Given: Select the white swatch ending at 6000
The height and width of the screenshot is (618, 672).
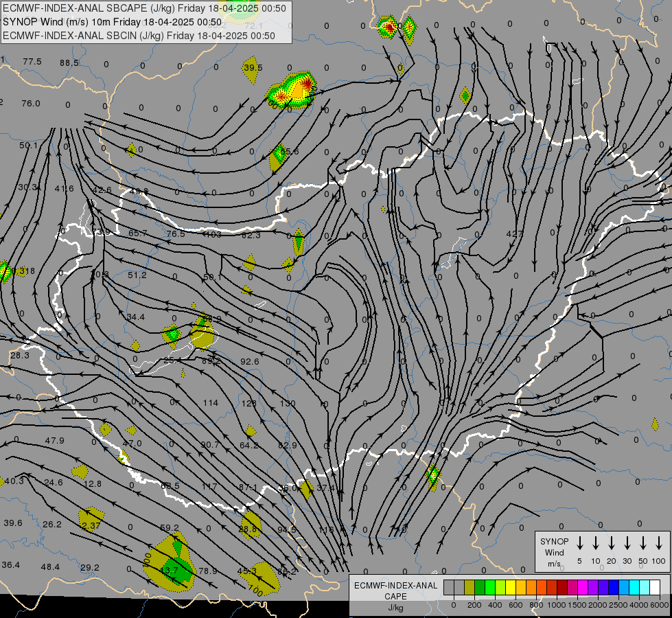Looking at the screenshot, I should (654, 587).
